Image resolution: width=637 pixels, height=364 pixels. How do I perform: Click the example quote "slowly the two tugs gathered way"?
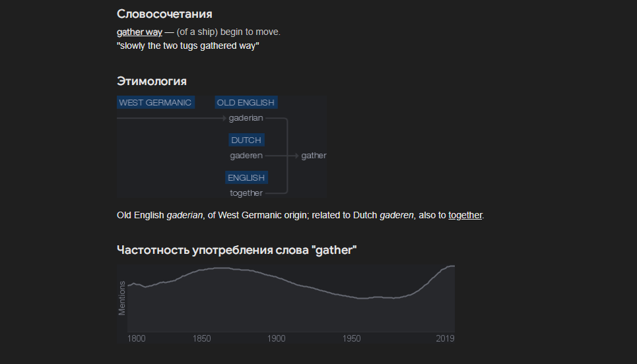[188, 45]
